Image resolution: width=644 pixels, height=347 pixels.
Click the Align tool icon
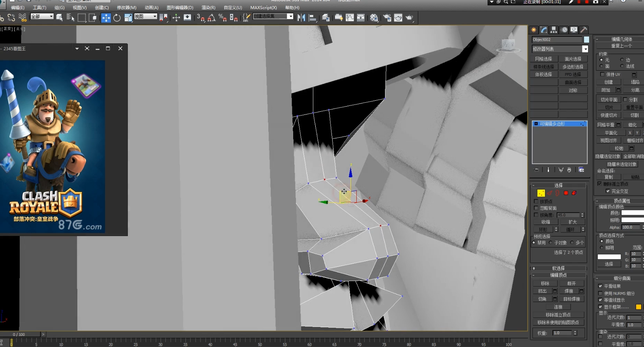(313, 18)
